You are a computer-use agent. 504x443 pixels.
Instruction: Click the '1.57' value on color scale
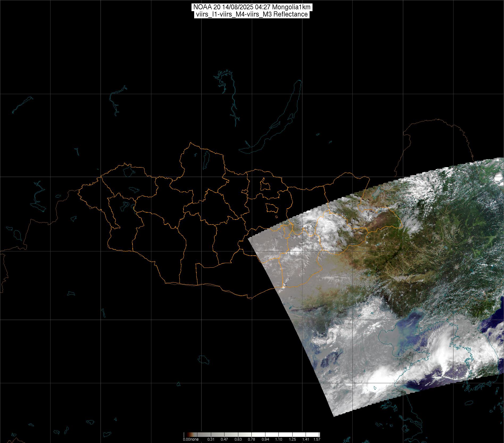point(317,440)
